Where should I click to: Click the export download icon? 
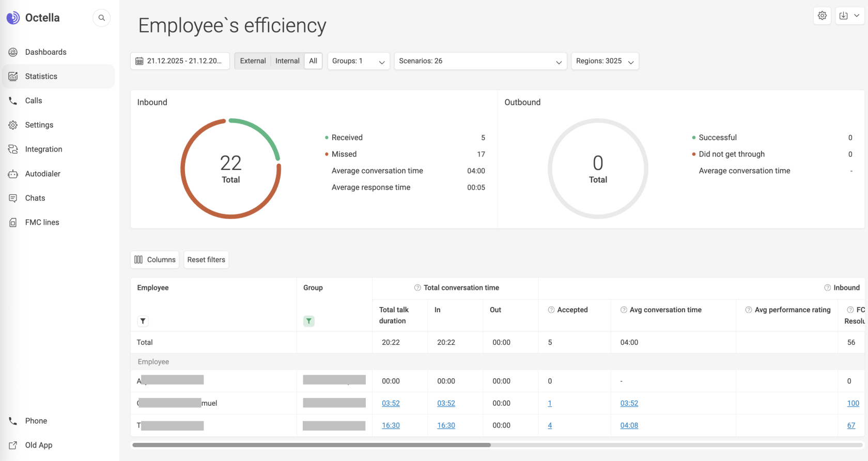tap(844, 16)
